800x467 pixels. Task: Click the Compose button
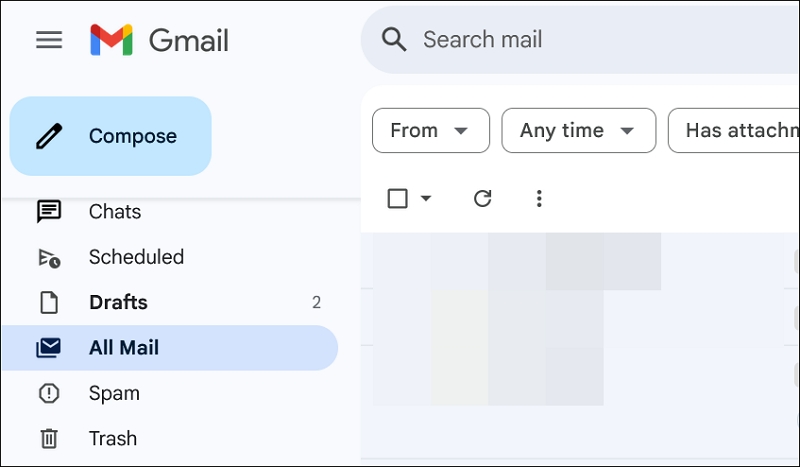click(x=111, y=136)
